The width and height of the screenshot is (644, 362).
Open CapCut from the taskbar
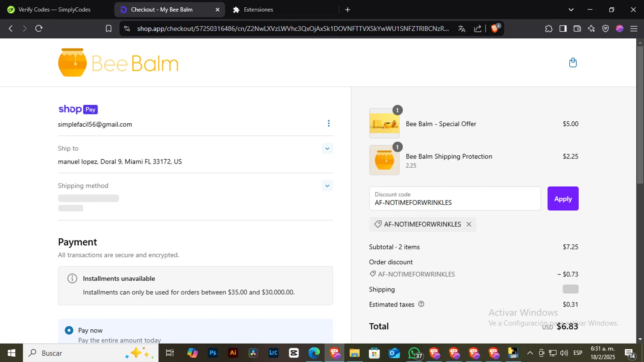pos(294,353)
